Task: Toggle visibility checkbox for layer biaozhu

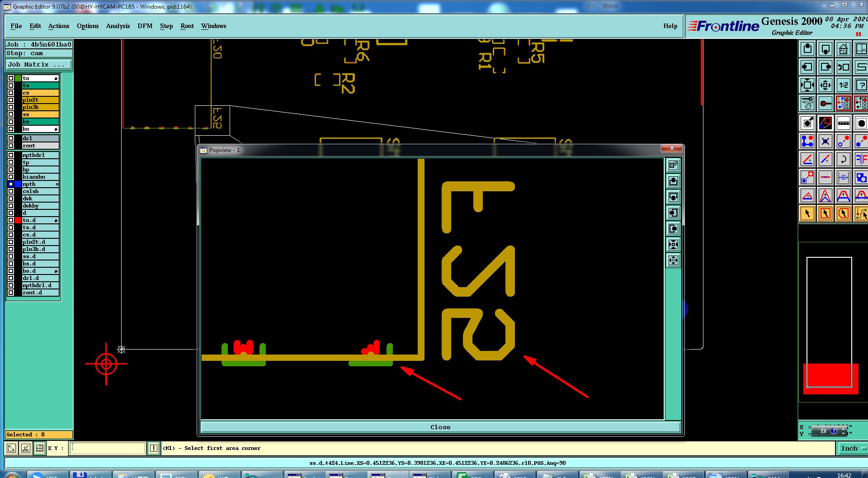Action: [x=11, y=177]
